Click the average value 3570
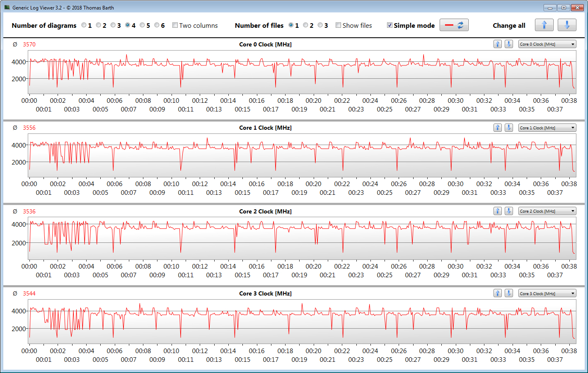This screenshot has height=373, width=588. [29, 44]
